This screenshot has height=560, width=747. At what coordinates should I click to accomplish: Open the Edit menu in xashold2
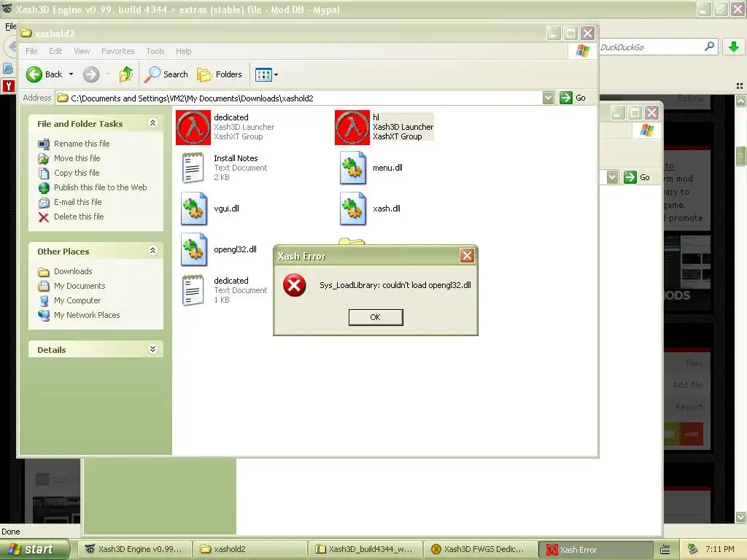tap(55, 51)
